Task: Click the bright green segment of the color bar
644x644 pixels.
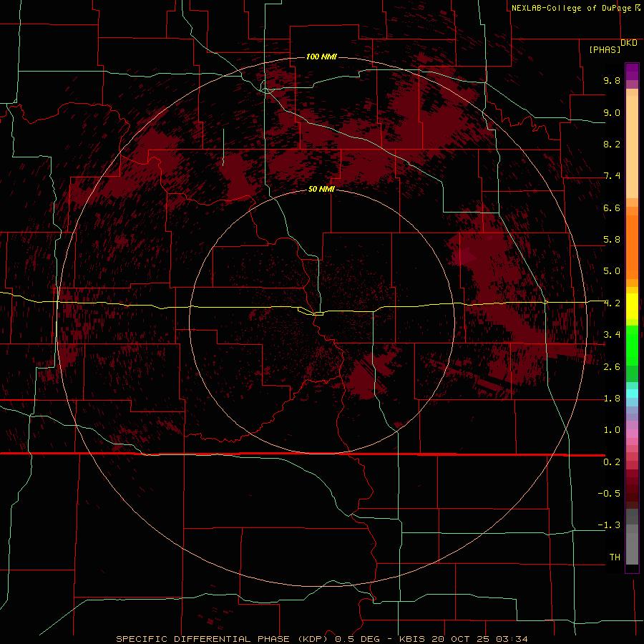Action: tap(632, 346)
